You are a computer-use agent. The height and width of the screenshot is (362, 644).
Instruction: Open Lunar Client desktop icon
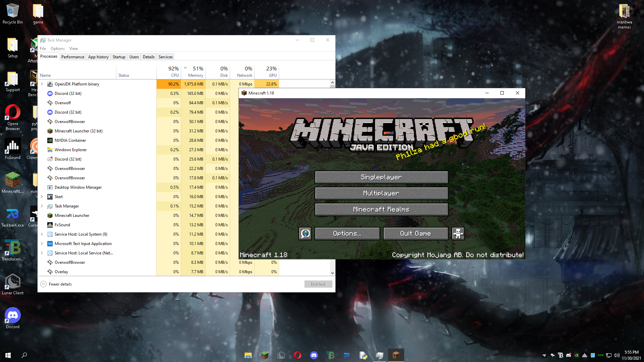13,282
